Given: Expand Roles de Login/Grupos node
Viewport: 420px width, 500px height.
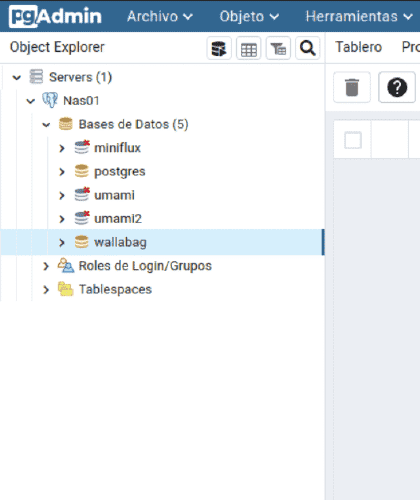Looking at the screenshot, I should tap(46, 266).
